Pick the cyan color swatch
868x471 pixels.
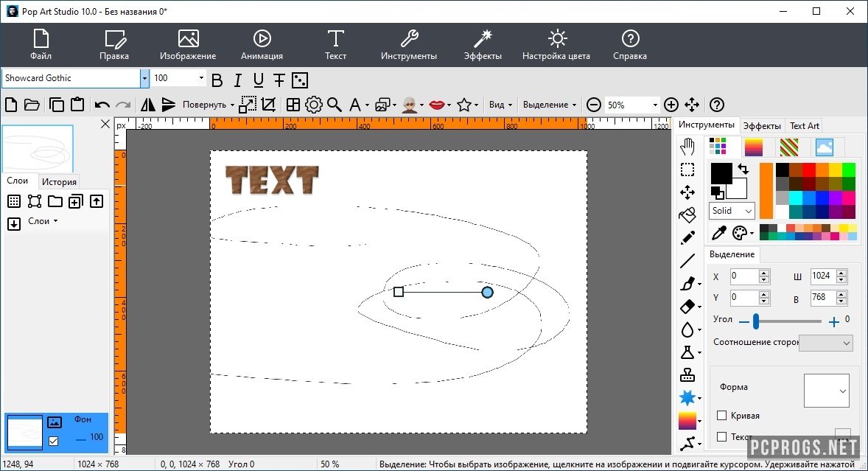click(795, 198)
